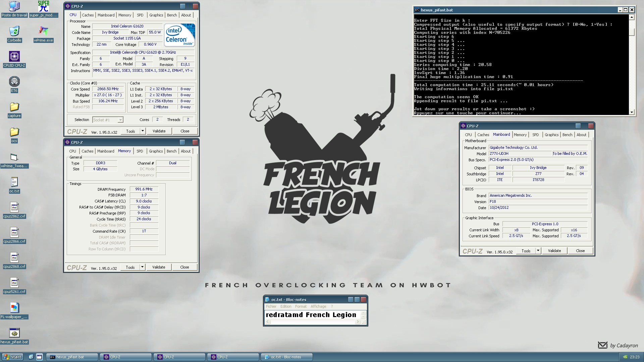Open the Bench tab in the Mainboard CPU-Z window
The image size is (644, 362).
(x=567, y=135)
